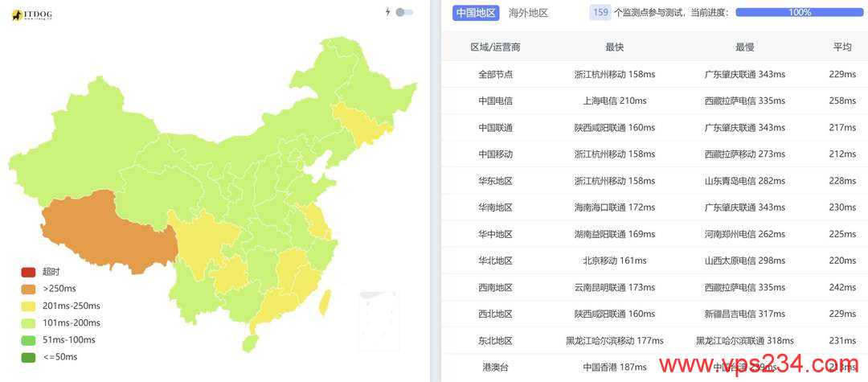
Task: Select the 港澳台 row label
Action: click(495, 367)
